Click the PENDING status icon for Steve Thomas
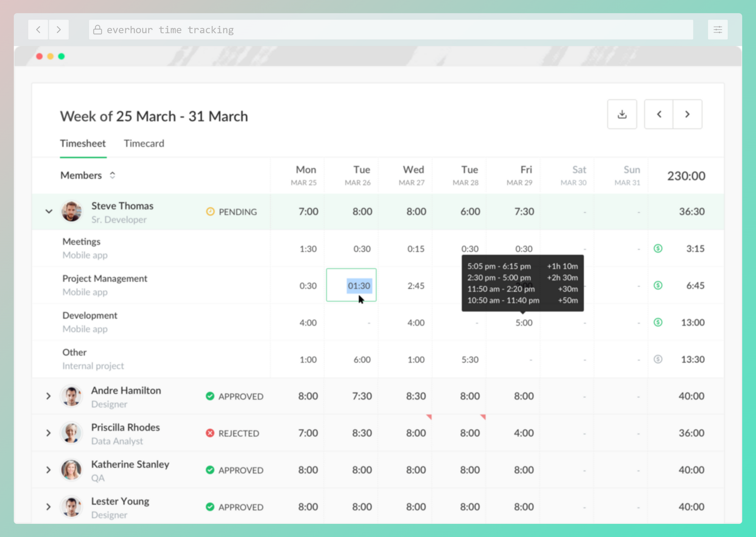756x537 pixels. tap(209, 212)
